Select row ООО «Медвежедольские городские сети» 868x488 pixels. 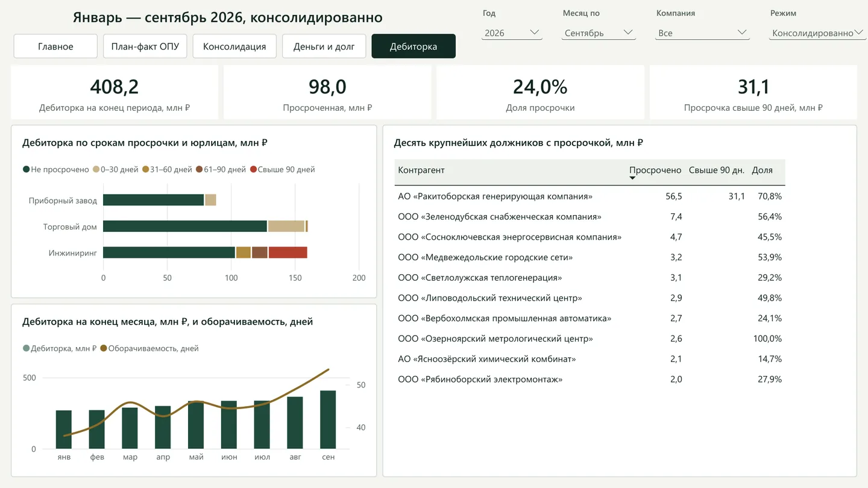(590, 257)
